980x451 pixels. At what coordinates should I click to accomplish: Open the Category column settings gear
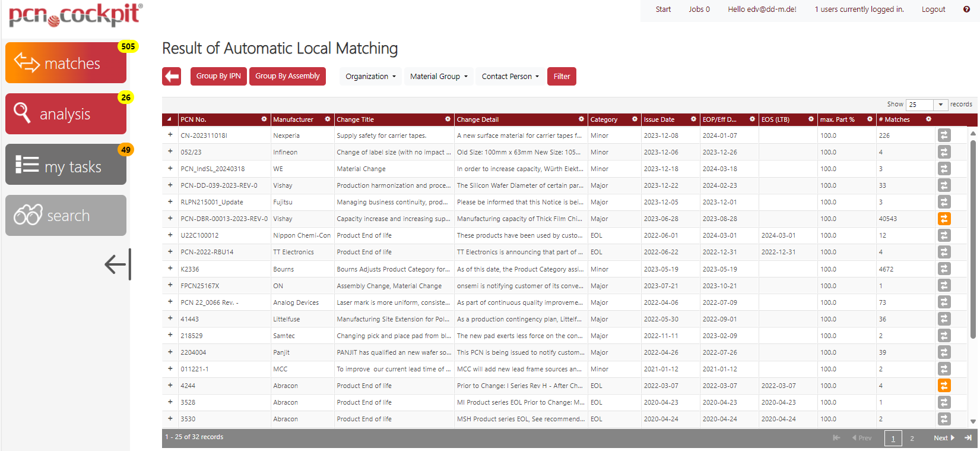click(635, 119)
